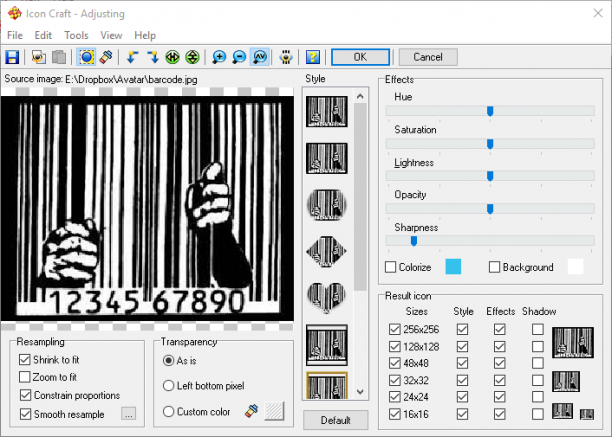Open the white Background color swatch
This screenshot has width=612, height=437.
point(575,267)
